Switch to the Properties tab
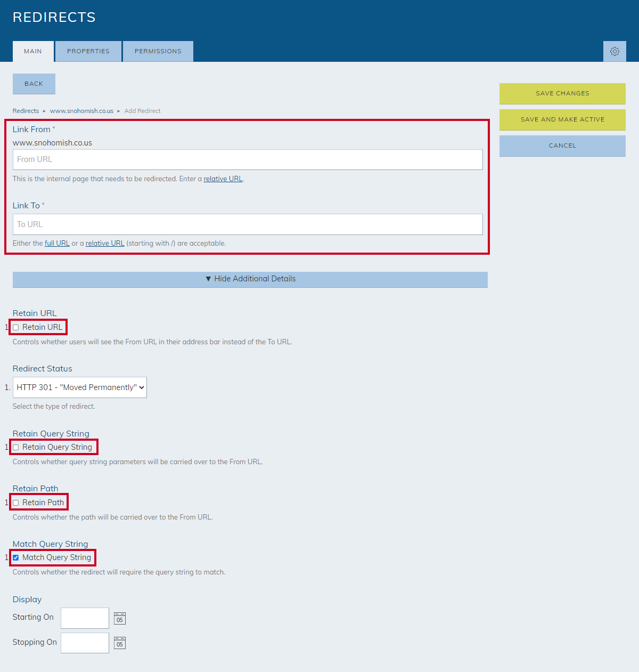The width and height of the screenshot is (639, 672). click(88, 52)
